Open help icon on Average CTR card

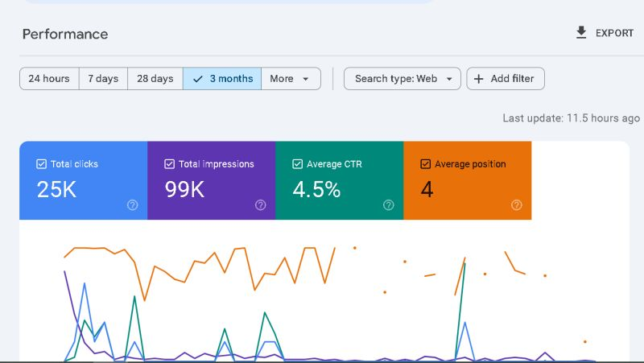[x=389, y=205]
